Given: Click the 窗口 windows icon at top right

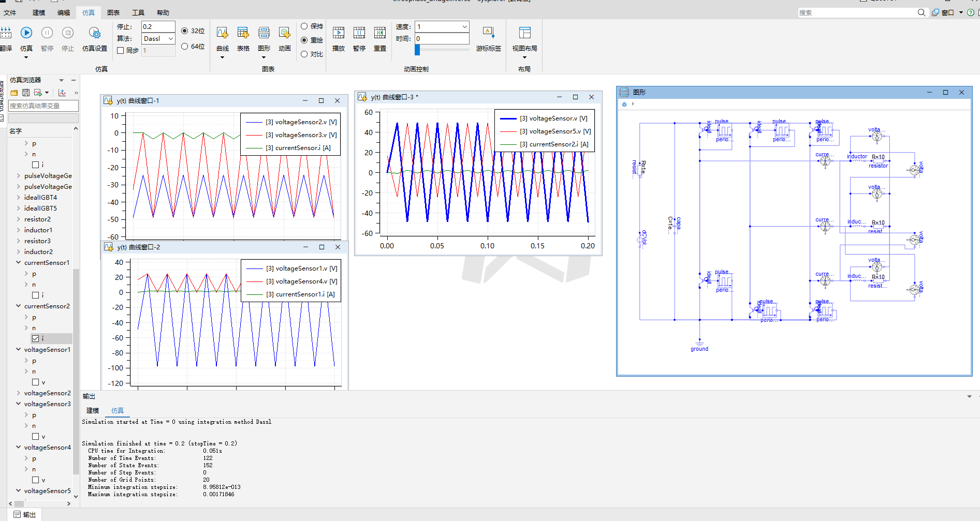Looking at the screenshot, I should pyautogui.click(x=935, y=12).
